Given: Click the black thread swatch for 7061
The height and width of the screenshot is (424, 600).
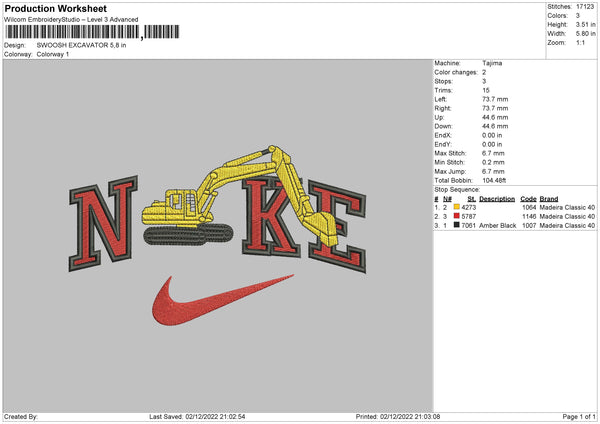Looking at the screenshot, I should coord(457,225).
